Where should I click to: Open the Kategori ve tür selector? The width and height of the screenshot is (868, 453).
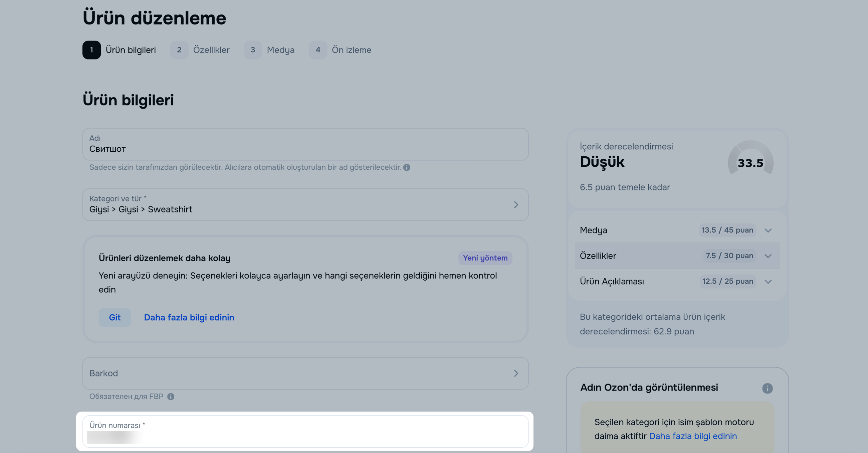point(305,205)
